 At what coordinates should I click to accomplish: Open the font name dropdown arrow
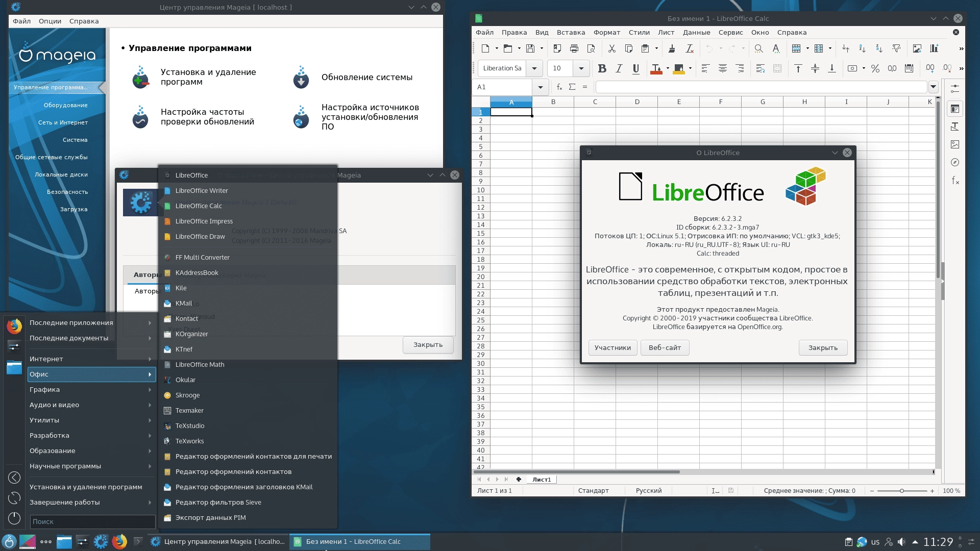point(534,68)
